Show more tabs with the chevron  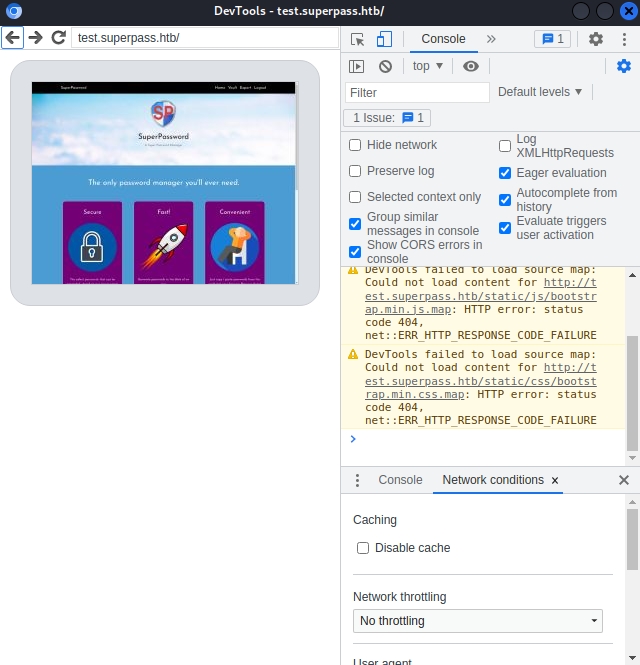[491, 39]
